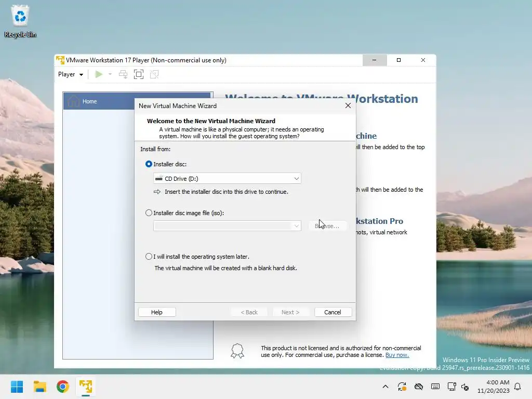The width and height of the screenshot is (532, 399).
Task: Click the green Power On play icon
Action: point(99,74)
